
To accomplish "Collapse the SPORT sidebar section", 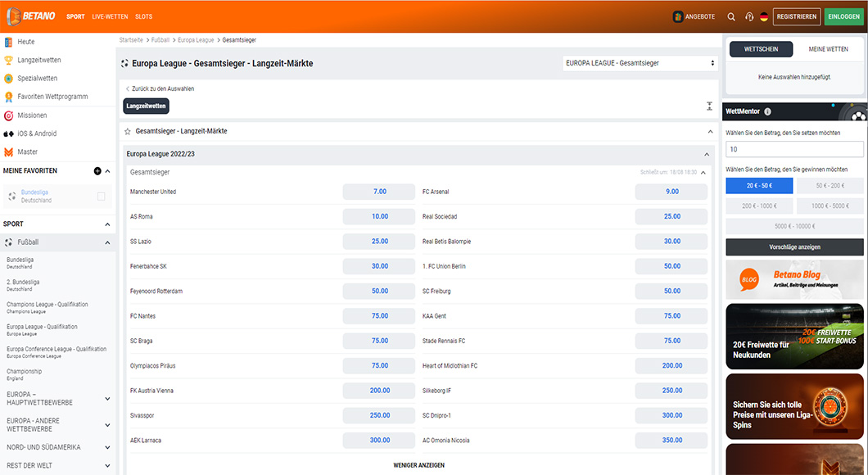I will tap(107, 224).
